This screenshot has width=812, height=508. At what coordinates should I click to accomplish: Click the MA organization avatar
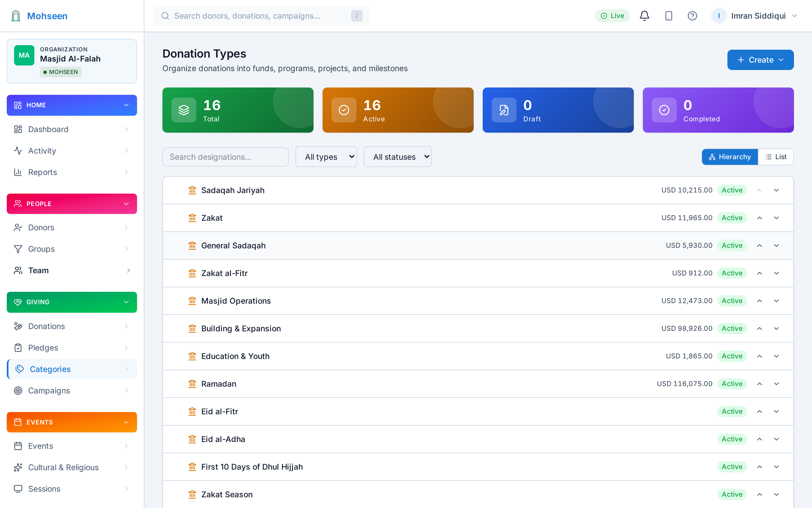coord(24,55)
